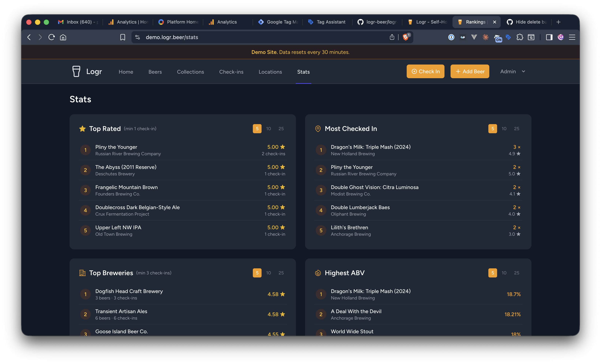Switch to the Inbox (640) Gmail tab
The height and width of the screenshot is (364, 601).
(x=78, y=22)
